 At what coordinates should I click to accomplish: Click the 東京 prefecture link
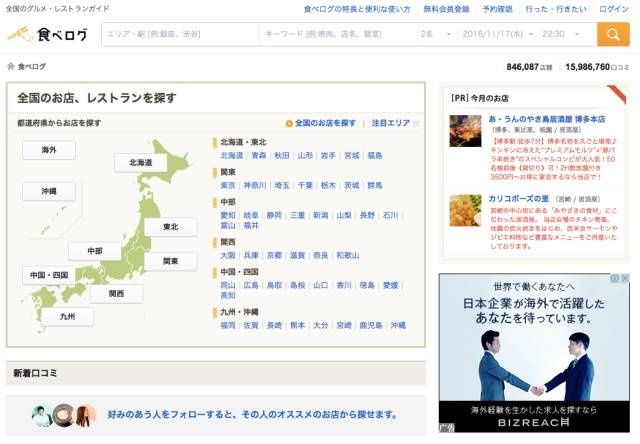[x=228, y=185]
